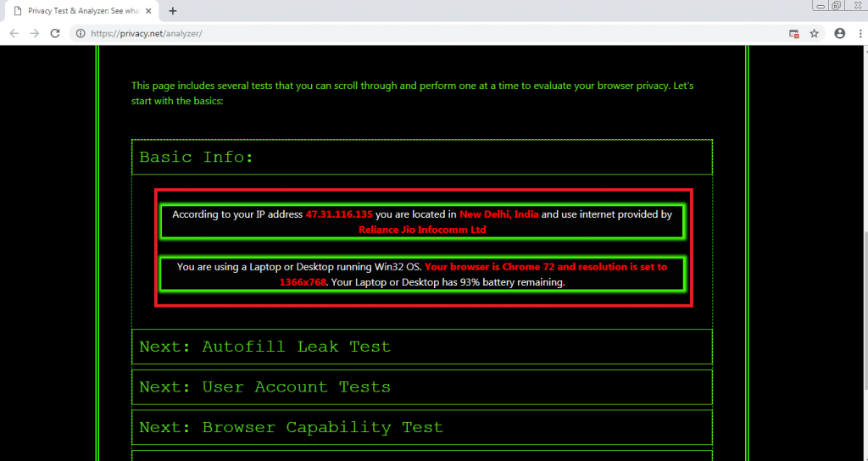The image size is (868, 461).
Task: Expand Next: Browser Capability Test section
Action: point(422,427)
